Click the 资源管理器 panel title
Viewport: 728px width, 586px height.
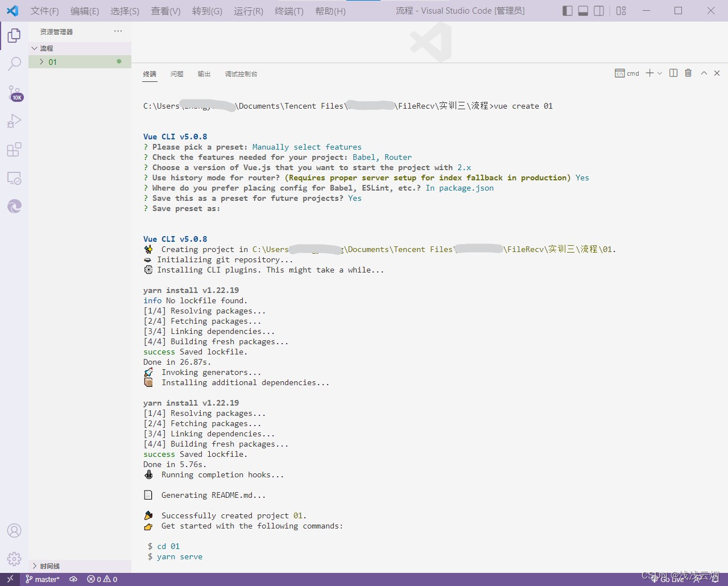click(56, 32)
